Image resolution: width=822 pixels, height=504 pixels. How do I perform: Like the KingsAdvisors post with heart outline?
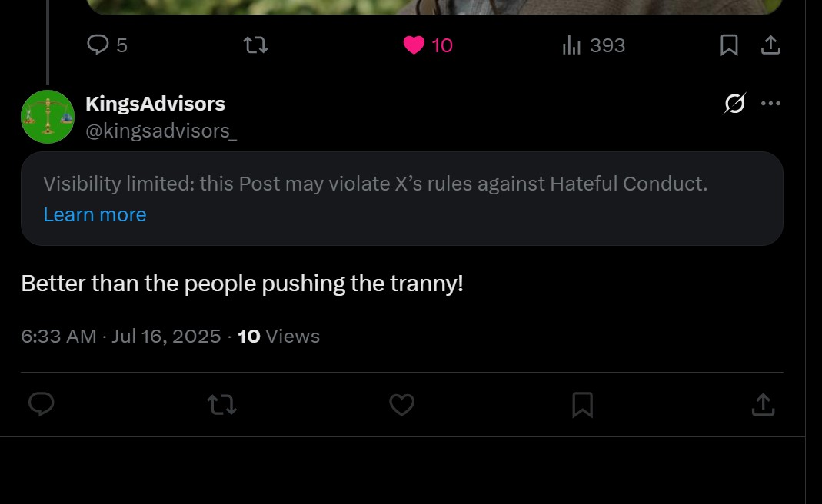401,404
